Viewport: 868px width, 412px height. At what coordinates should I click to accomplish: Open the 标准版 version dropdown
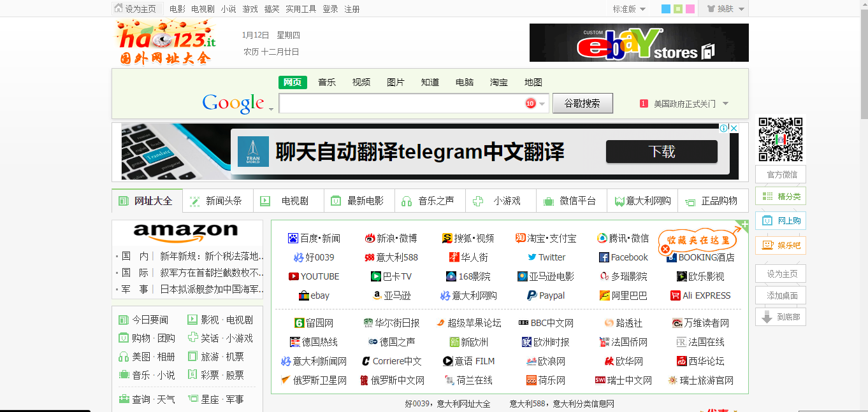coord(629,9)
